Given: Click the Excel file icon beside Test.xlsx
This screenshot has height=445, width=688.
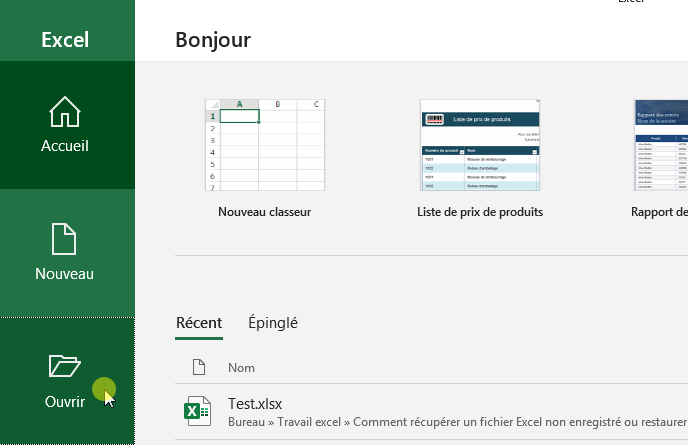Looking at the screenshot, I should [x=196, y=412].
